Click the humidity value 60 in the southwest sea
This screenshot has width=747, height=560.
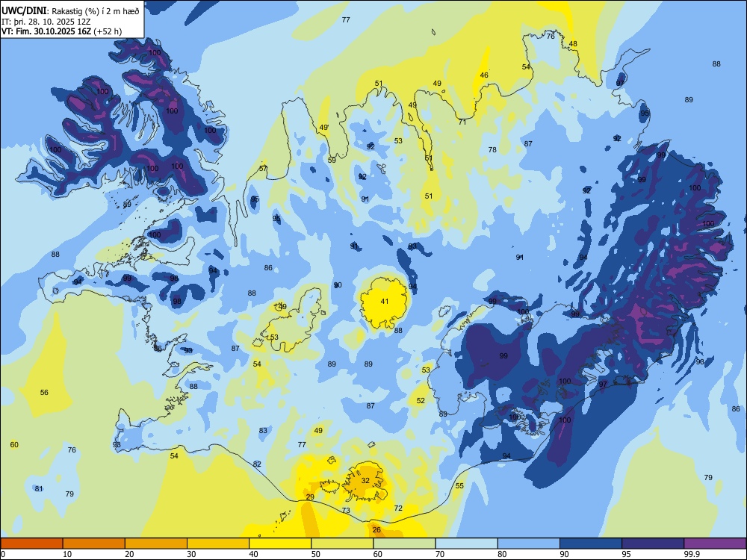click(x=14, y=445)
